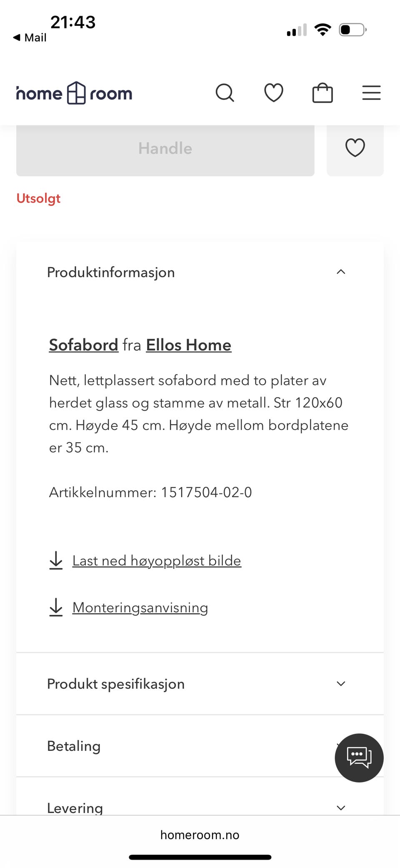This screenshot has width=400, height=868.
Task: Expand the Betaling section
Action: tap(341, 746)
